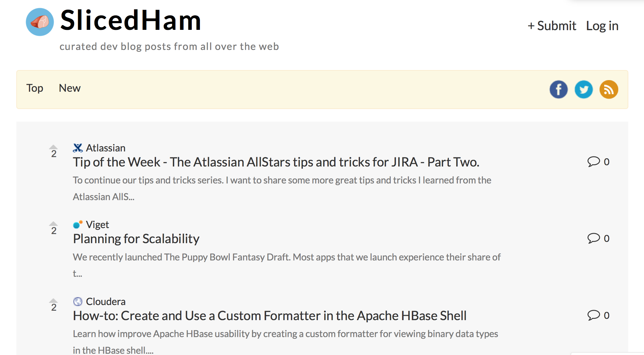Click the SlicedHam ham logo icon
The image size is (644, 355).
click(x=40, y=22)
